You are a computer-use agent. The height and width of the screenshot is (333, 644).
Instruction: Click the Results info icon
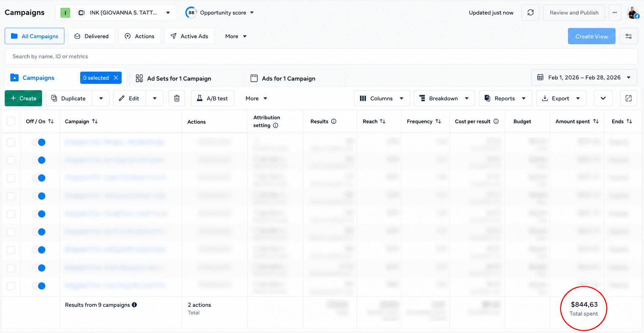(x=334, y=121)
